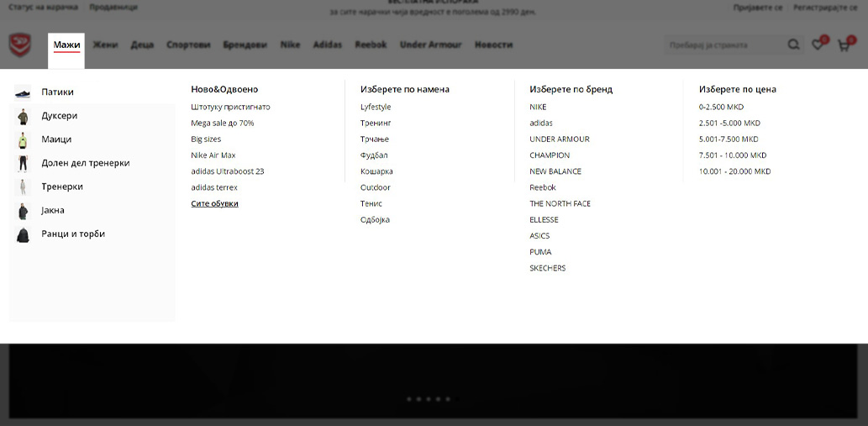Choose price range 2.501 - 5.000 MKD
The height and width of the screenshot is (426, 868).
729,124
